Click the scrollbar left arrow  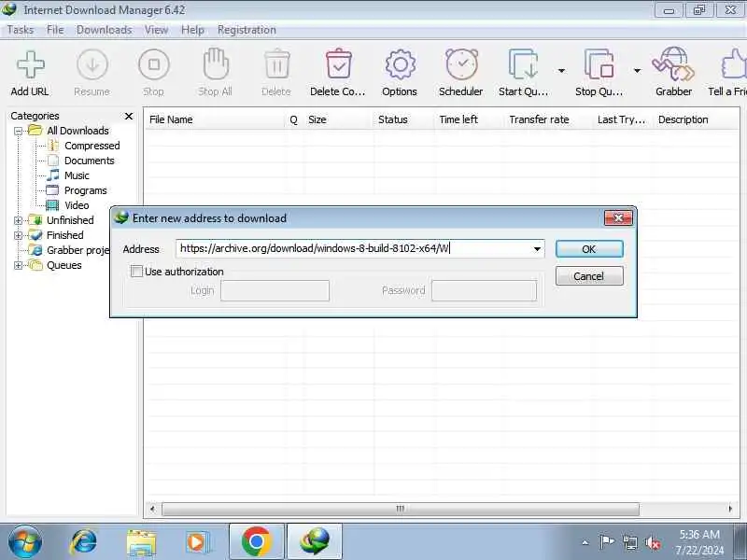click(152, 509)
